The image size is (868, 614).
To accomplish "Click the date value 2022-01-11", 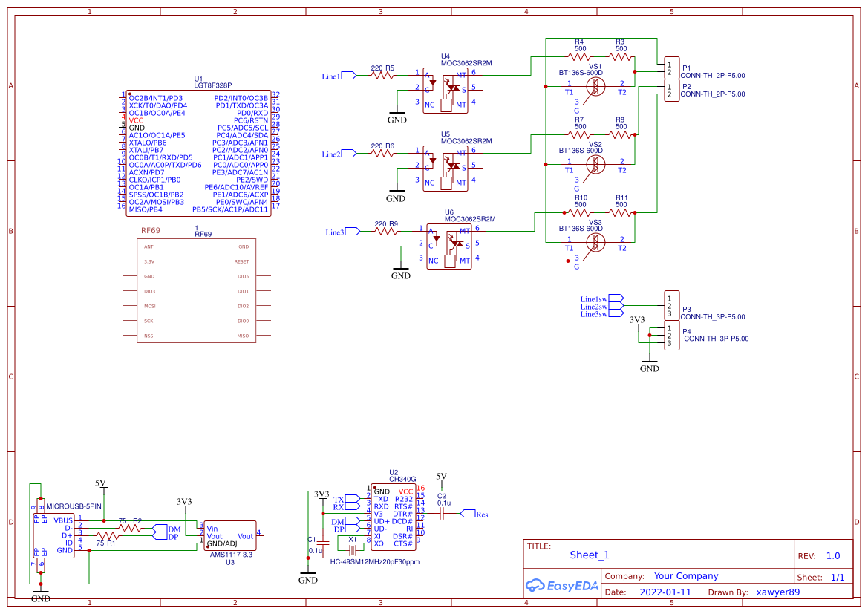I will 665,592.
